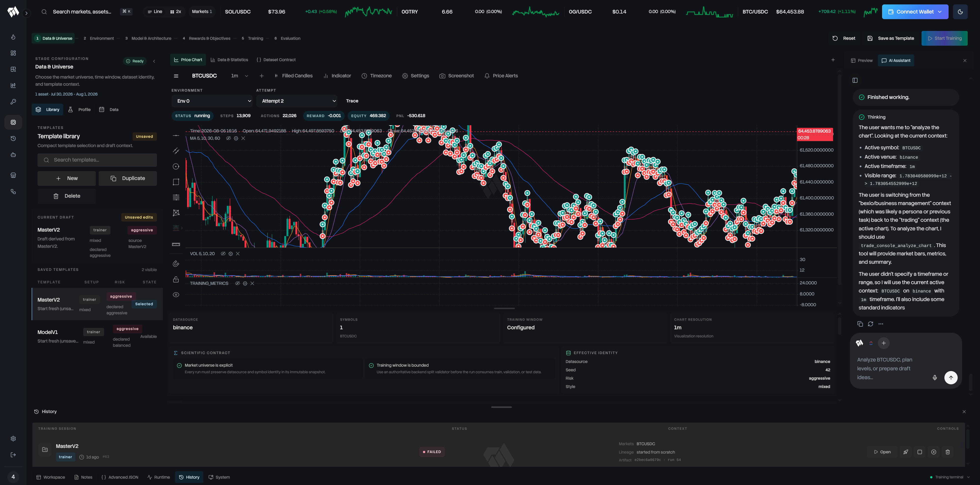This screenshot has width=980, height=485.
Task: Collapse the Stage Configuration panel chevron
Action: pyautogui.click(x=154, y=61)
